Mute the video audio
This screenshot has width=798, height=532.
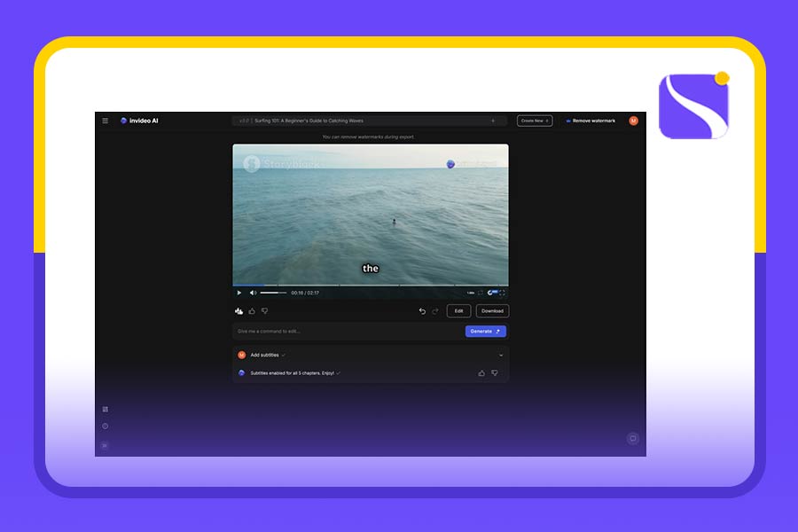[252, 293]
